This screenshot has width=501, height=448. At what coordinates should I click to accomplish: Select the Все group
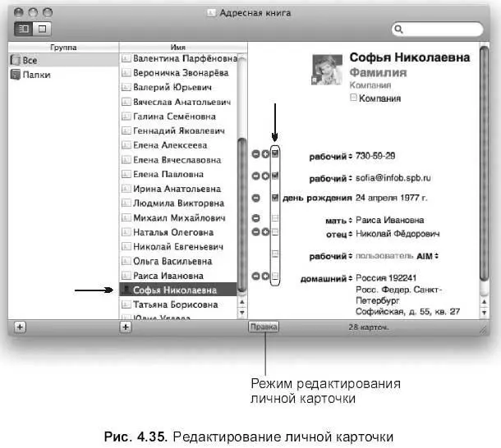click(63, 60)
